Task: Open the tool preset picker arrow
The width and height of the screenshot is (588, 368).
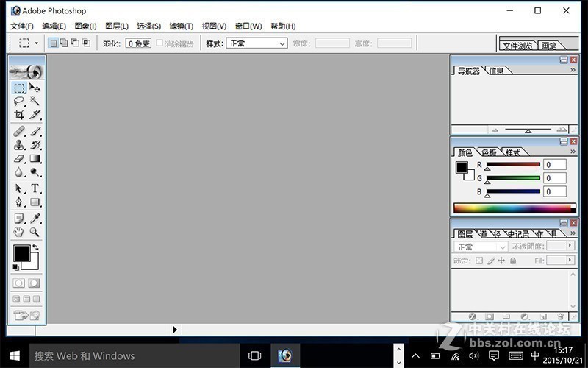Action: point(36,43)
